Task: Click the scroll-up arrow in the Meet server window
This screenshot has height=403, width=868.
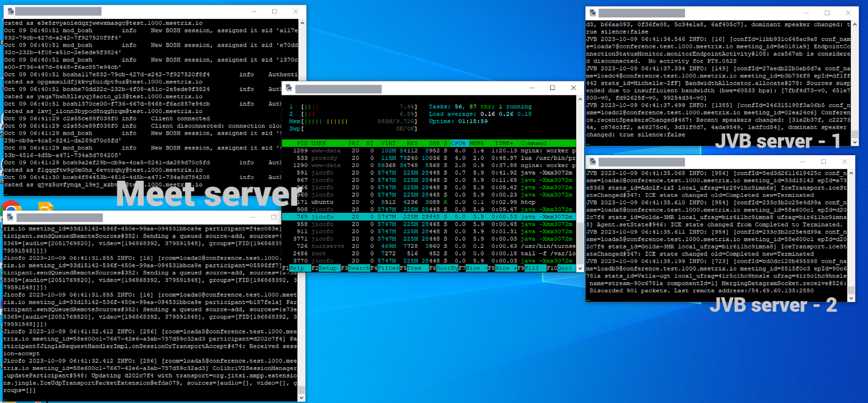Action: (302, 23)
